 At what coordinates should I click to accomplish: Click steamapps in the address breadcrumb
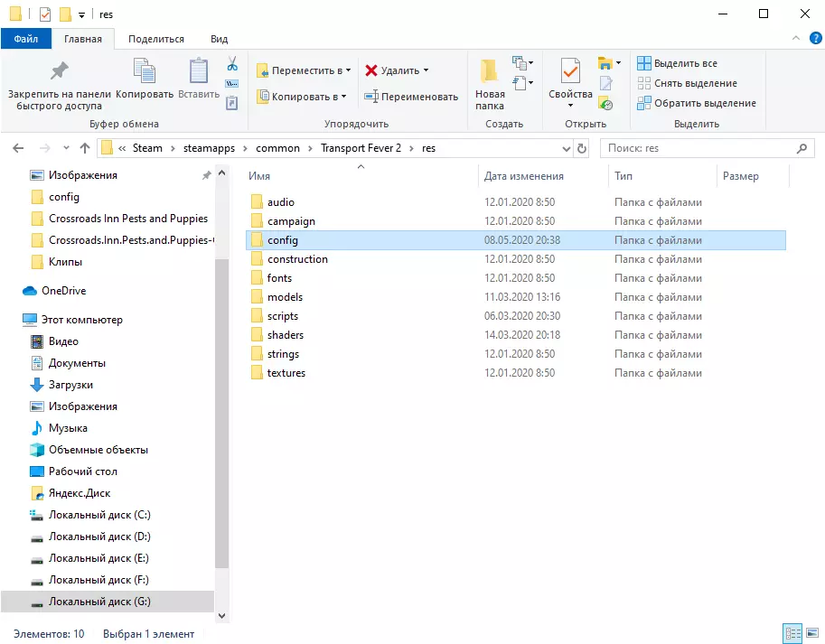pos(209,148)
